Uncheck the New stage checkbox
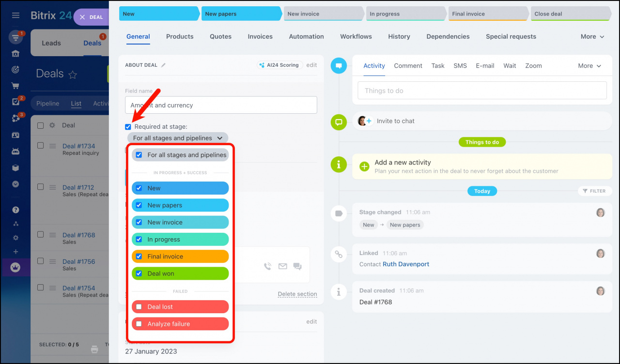Image resolution: width=620 pixels, height=364 pixels. tap(139, 188)
